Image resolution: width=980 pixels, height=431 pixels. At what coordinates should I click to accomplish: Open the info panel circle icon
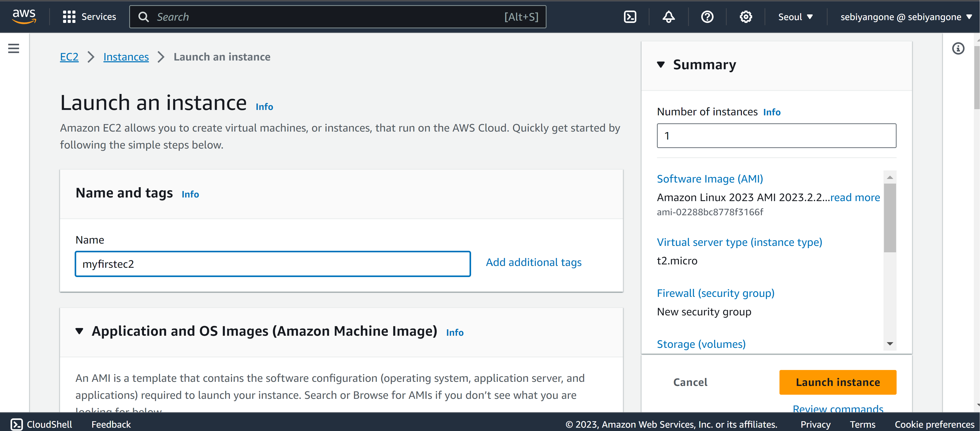[x=958, y=48]
